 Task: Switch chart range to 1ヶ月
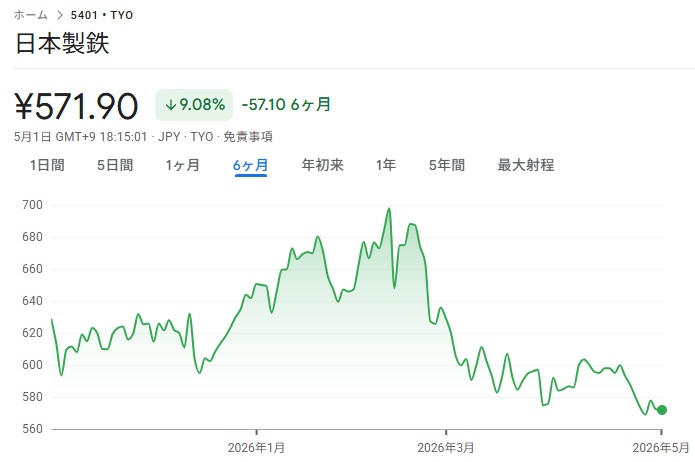(x=183, y=165)
